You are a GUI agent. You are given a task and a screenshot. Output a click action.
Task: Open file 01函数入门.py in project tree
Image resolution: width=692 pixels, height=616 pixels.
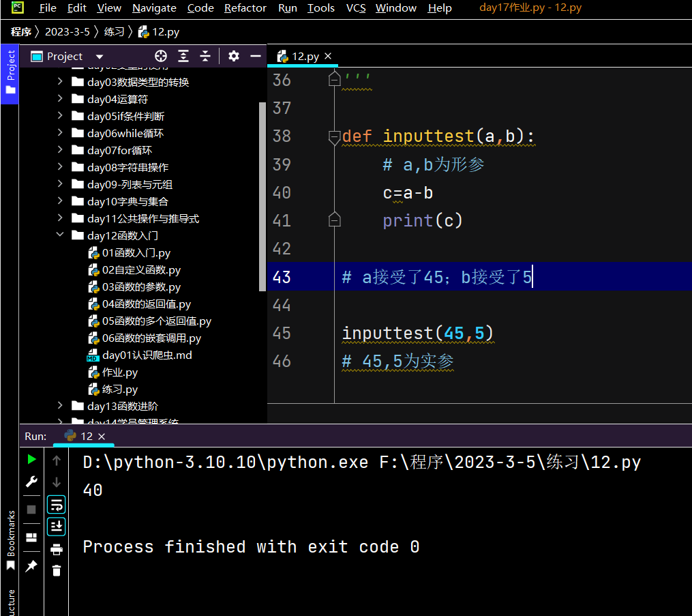pos(130,252)
